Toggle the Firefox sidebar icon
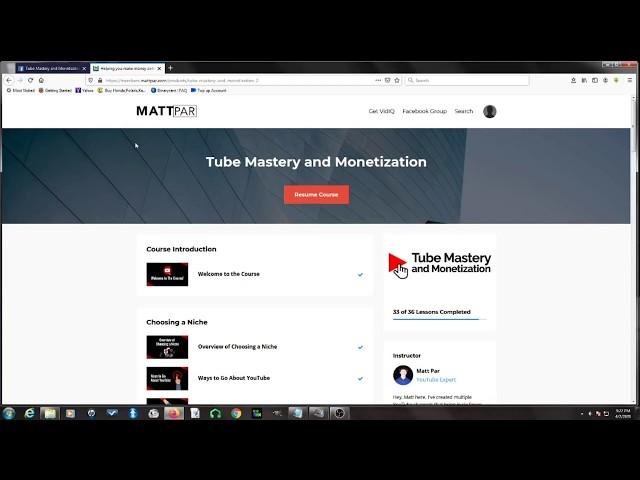The width and height of the screenshot is (640, 480). (x=595, y=80)
